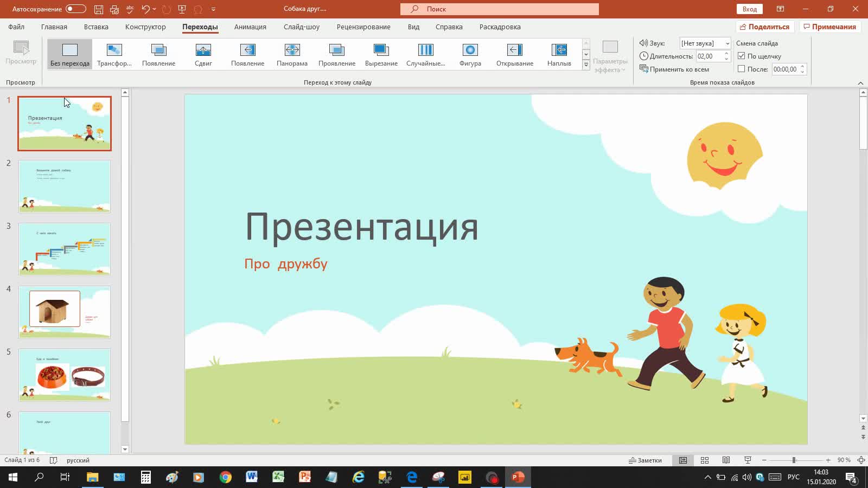Image resolution: width=868 pixels, height=488 pixels.
Task: Apply the Наплыв transition
Action: coord(559,54)
